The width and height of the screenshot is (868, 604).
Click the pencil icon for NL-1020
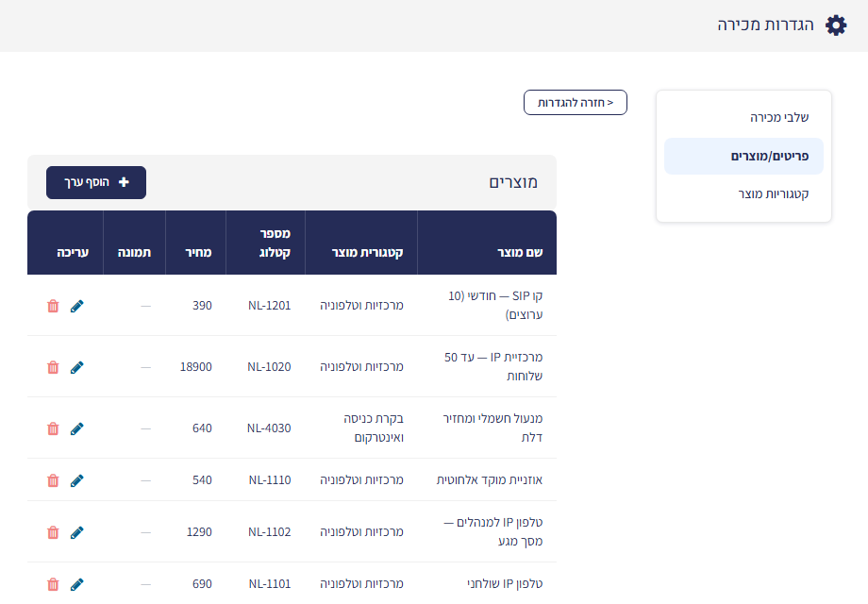(77, 368)
